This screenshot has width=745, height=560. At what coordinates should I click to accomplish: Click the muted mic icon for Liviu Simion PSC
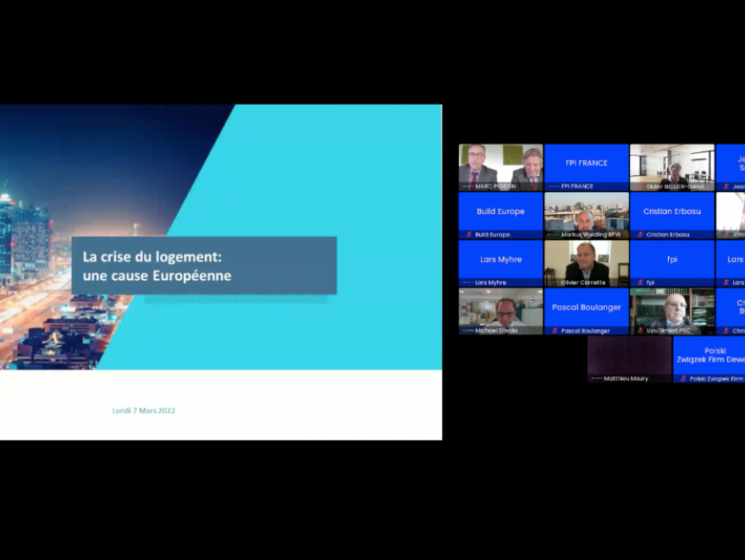click(640, 330)
